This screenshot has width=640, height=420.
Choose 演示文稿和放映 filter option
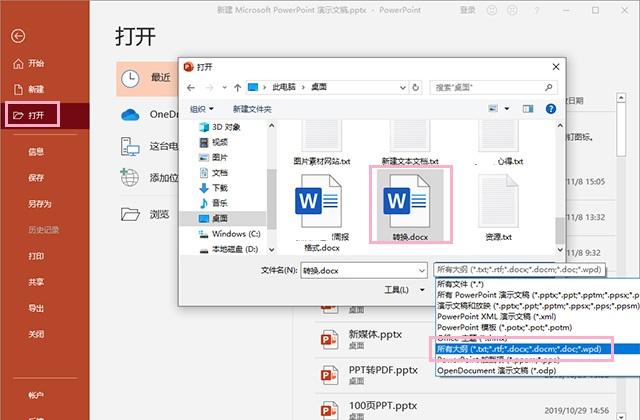click(x=537, y=306)
